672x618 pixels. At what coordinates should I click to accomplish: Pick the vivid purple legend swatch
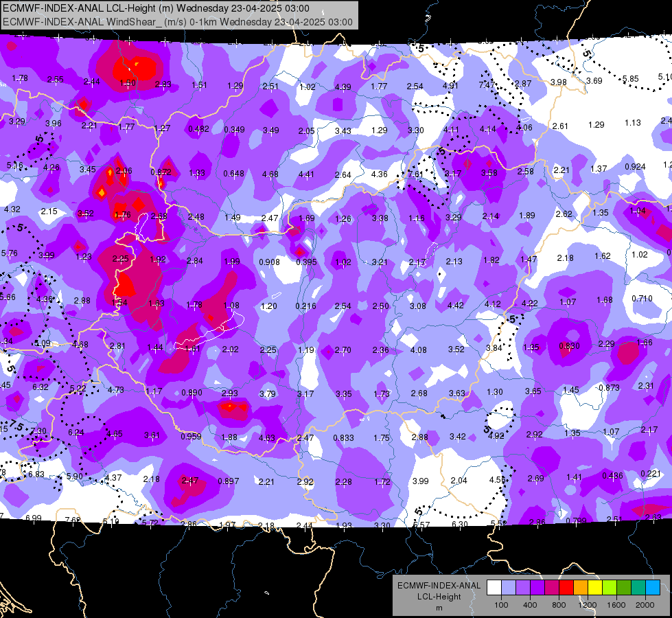tap(537, 588)
